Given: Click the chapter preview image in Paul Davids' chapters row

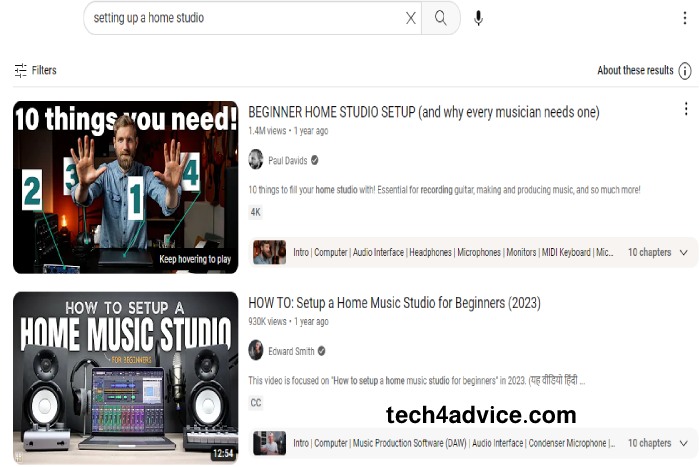Looking at the screenshot, I should point(269,253).
